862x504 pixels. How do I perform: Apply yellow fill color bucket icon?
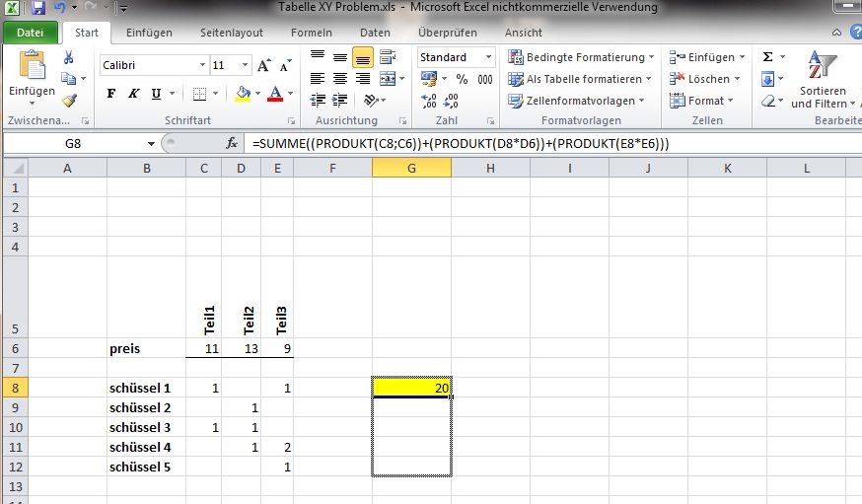pos(243,94)
